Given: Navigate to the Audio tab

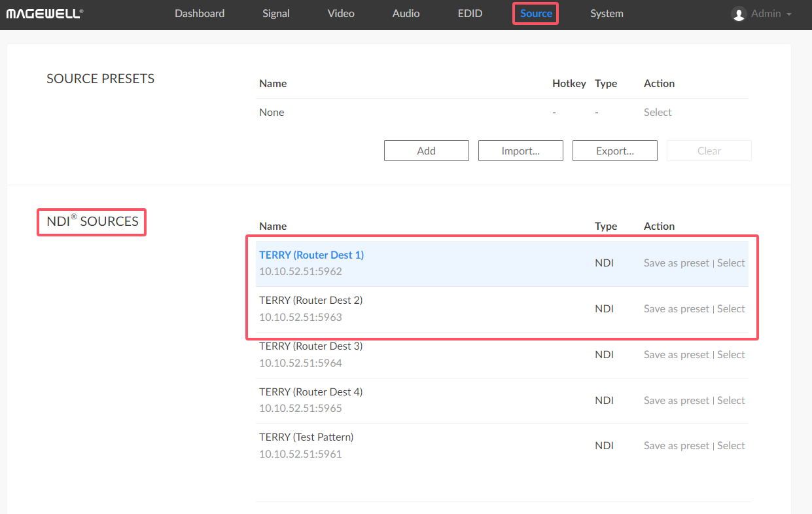Looking at the screenshot, I should click(x=406, y=13).
